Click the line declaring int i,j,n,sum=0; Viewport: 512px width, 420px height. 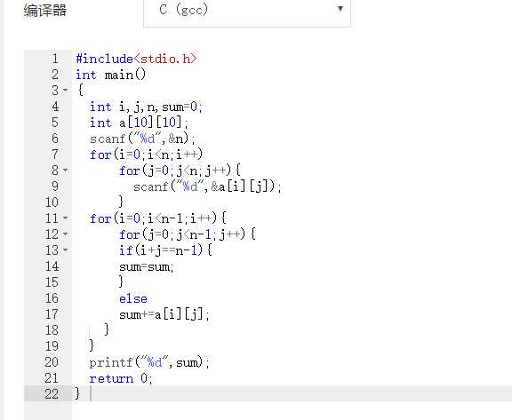146,107
